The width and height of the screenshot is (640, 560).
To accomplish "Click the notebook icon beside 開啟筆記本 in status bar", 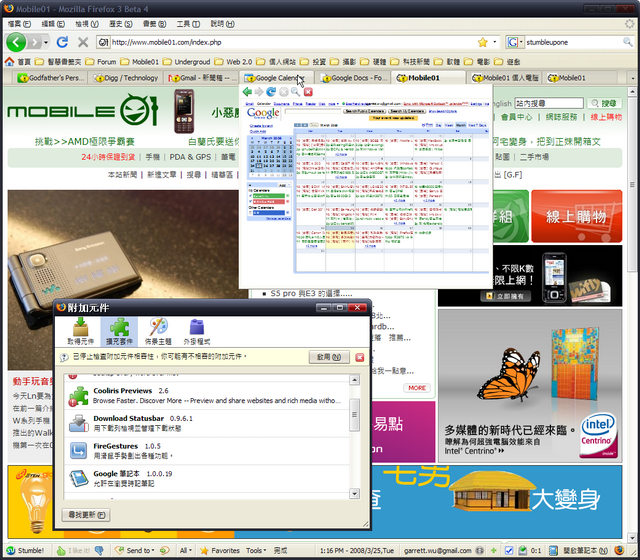I will pyautogui.click(x=553, y=551).
